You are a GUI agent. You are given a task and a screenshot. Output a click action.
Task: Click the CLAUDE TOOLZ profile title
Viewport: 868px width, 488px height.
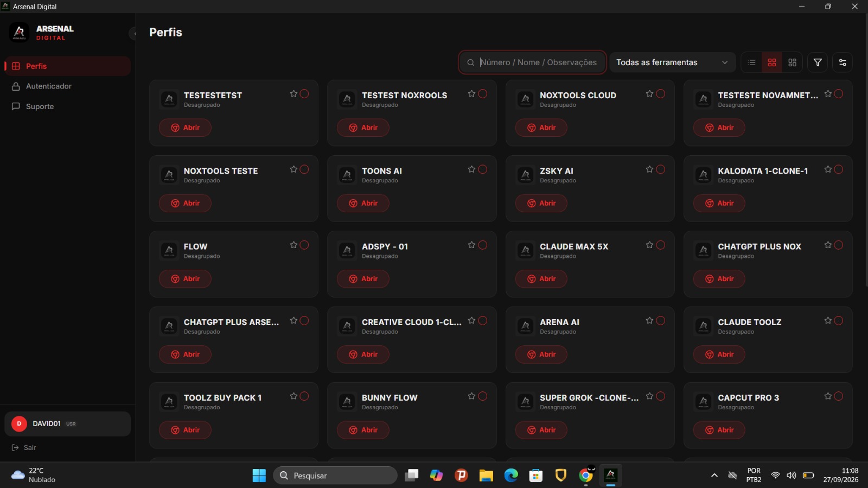pos(750,322)
